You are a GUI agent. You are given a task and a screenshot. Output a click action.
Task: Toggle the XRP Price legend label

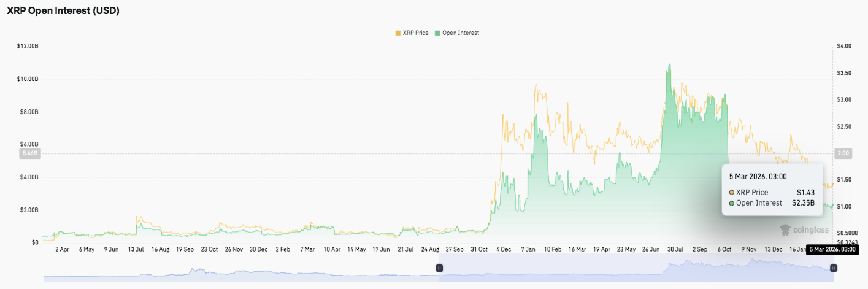(416, 33)
